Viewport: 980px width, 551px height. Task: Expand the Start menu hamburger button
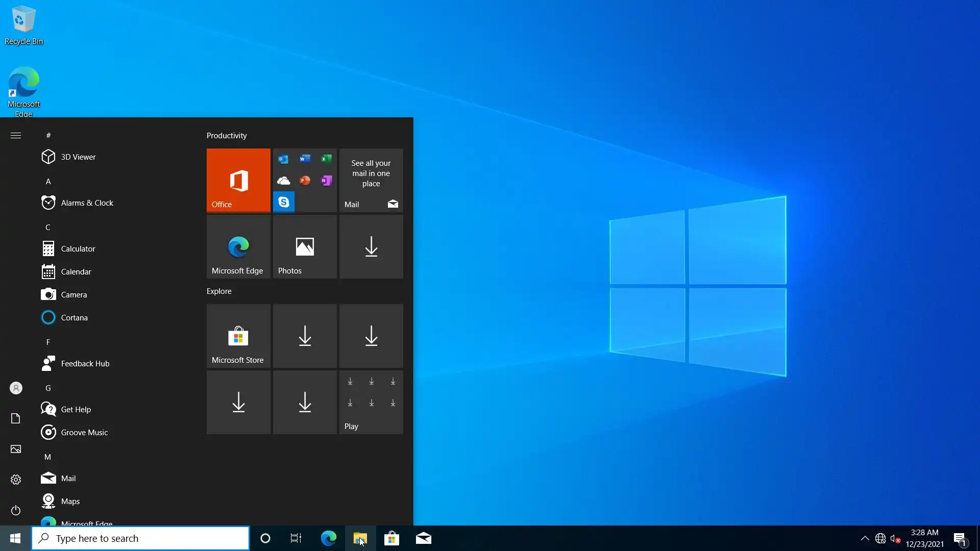[16, 135]
